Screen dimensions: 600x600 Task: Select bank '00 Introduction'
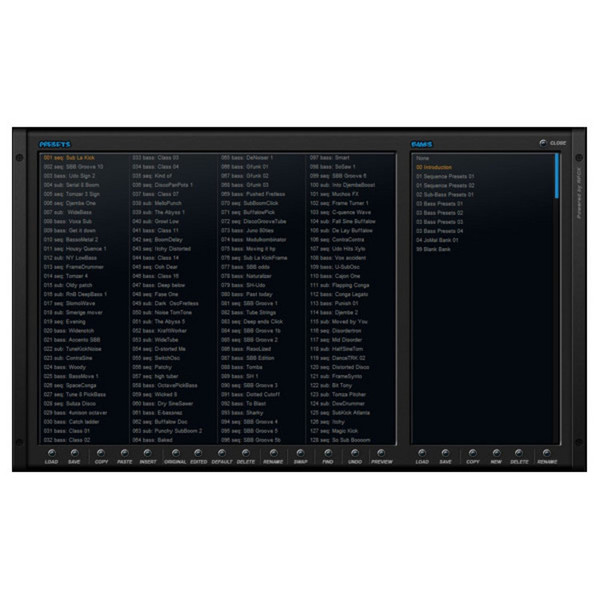(x=434, y=167)
